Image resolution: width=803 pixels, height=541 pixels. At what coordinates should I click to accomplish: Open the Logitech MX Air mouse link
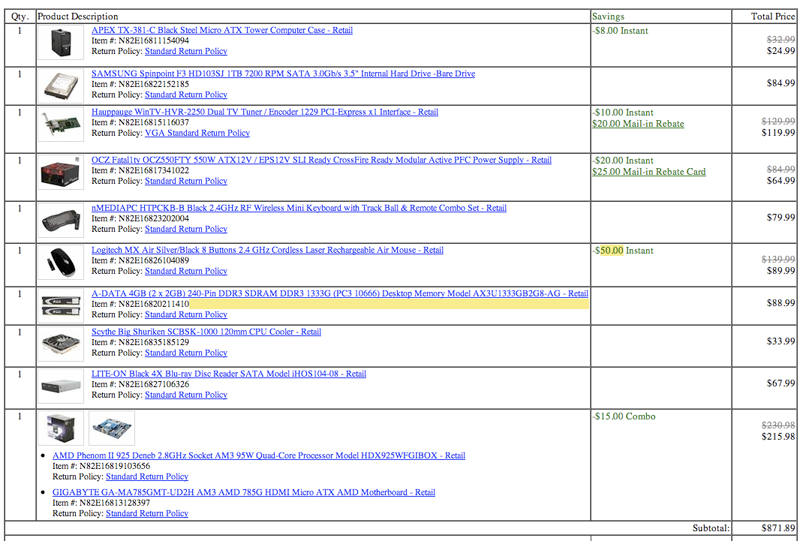click(267, 250)
